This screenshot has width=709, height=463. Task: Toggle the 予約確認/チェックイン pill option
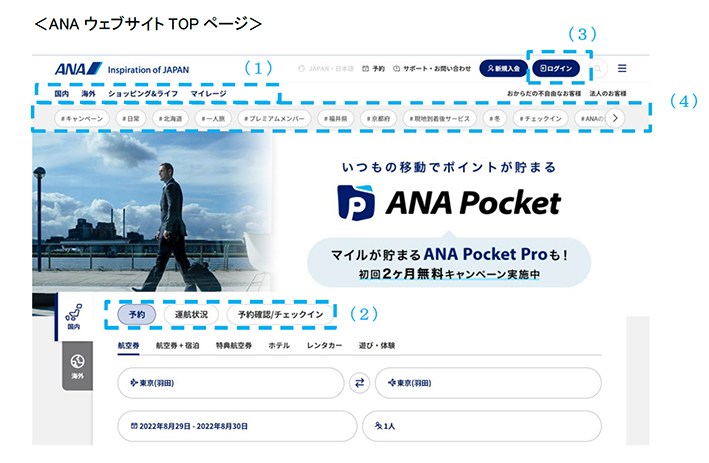[280, 314]
